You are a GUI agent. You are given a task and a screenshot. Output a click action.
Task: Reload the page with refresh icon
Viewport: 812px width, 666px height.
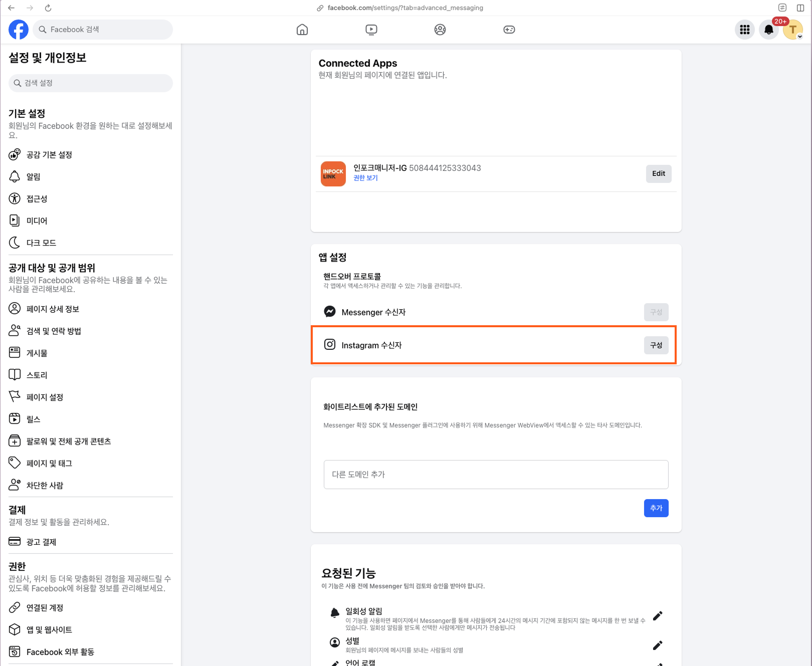click(48, 8)
